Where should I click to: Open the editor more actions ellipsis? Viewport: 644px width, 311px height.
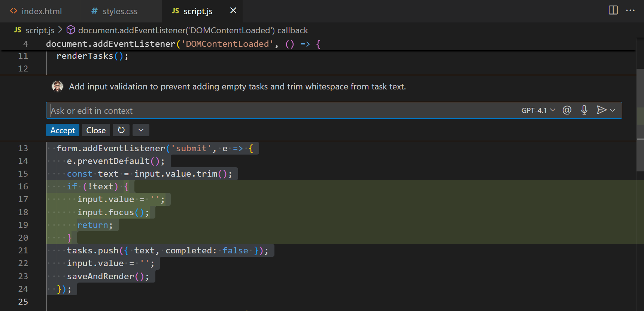click(630, 10)
